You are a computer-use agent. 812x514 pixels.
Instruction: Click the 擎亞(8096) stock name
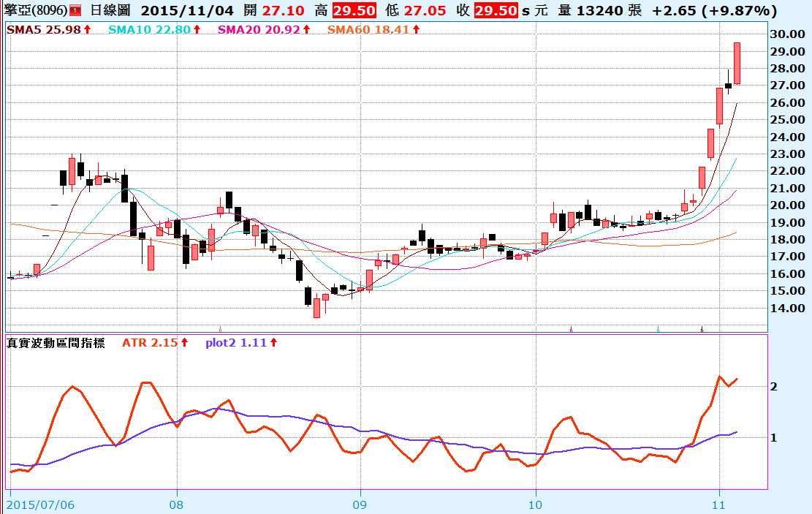35,11
